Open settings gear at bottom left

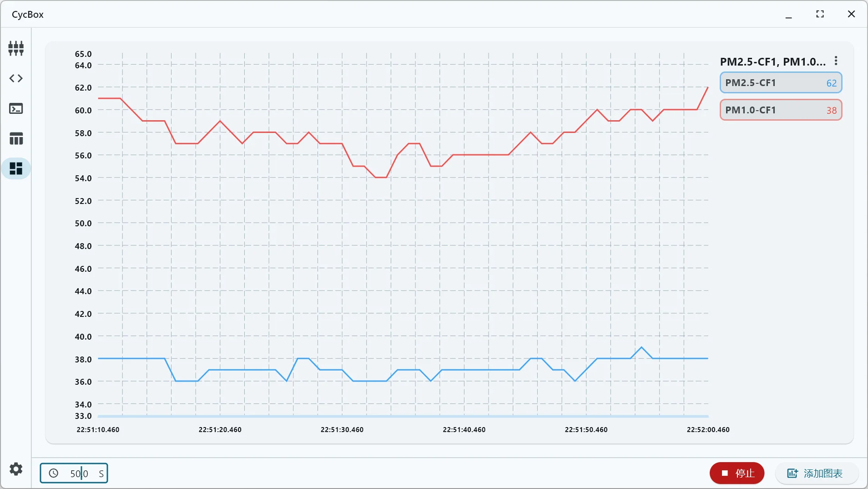16,469
